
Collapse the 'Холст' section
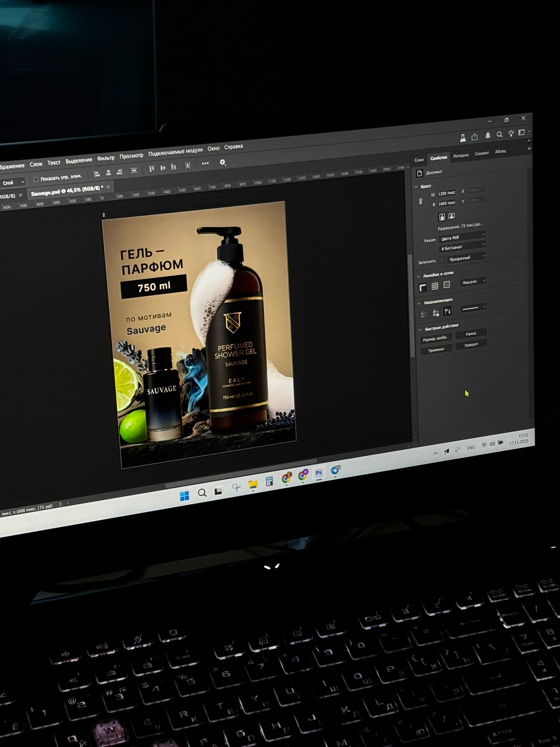click(x=416, y=187)
